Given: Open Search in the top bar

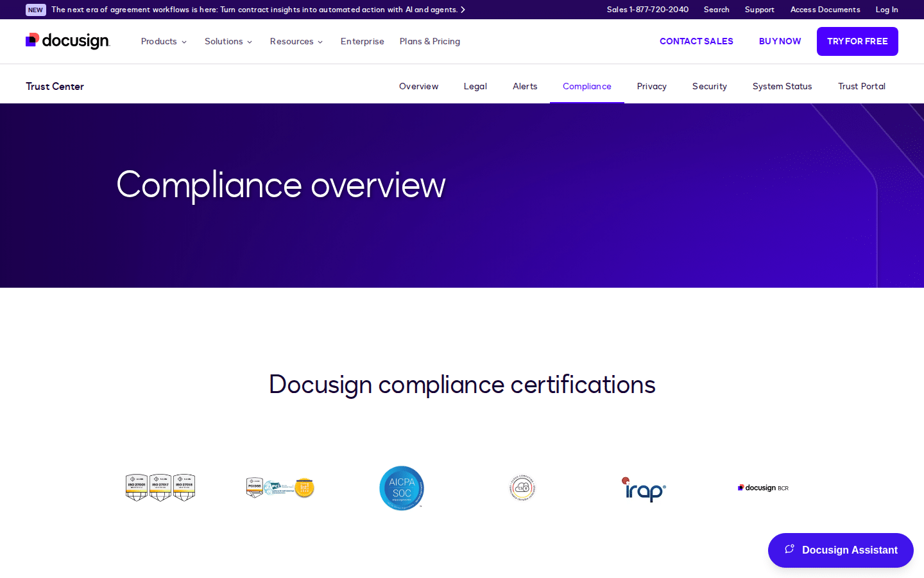Looking at the screenshot, I should (x=716, y=10).
